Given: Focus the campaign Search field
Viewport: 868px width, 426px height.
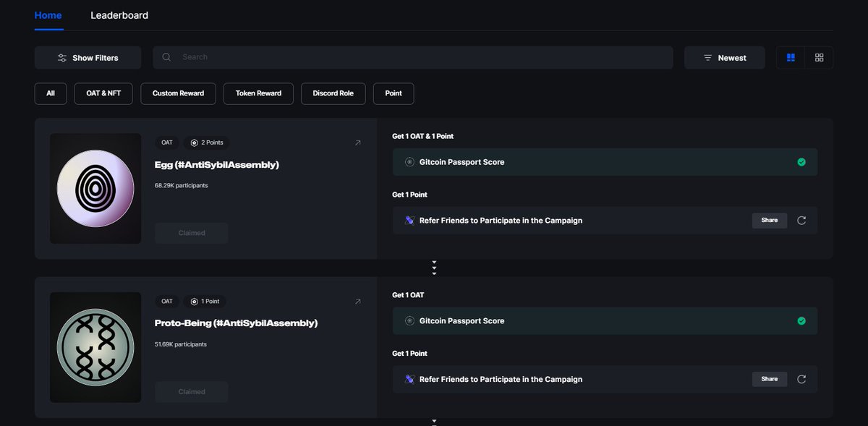Looking at the screenshot, I should tap(413, 57).
